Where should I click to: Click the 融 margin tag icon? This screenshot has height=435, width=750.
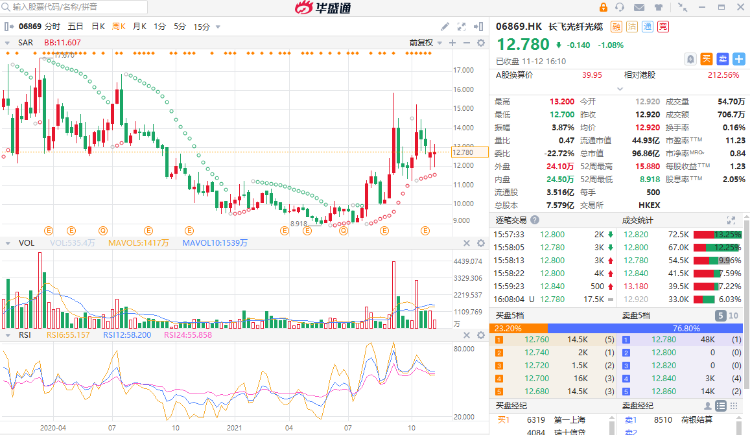(x=616, y=27)
